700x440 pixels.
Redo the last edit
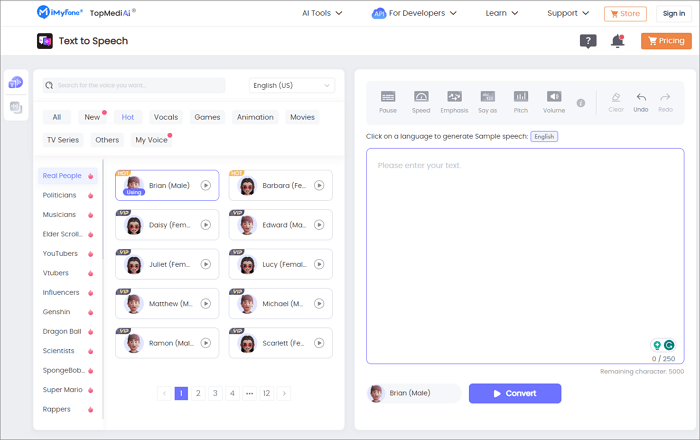[665, 102]
